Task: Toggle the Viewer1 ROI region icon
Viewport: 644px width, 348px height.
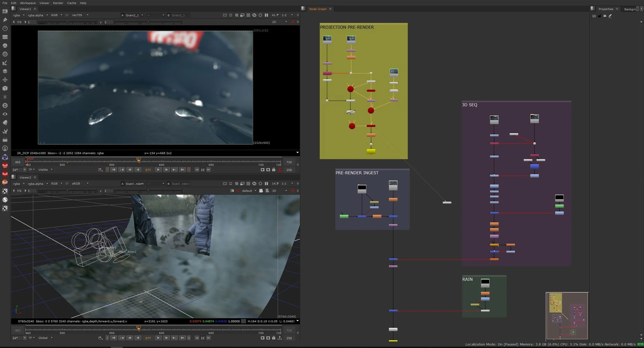Action: pos(260,15)
